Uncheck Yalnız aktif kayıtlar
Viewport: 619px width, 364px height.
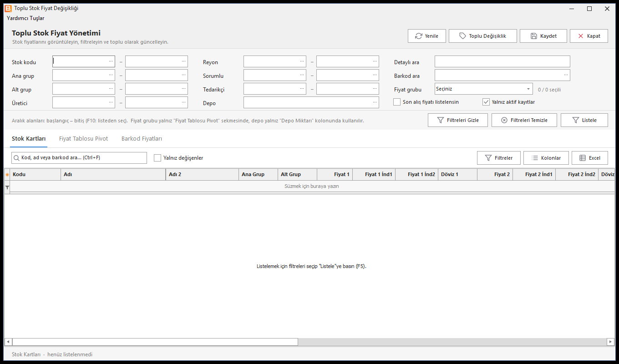(x=486, y=102)
